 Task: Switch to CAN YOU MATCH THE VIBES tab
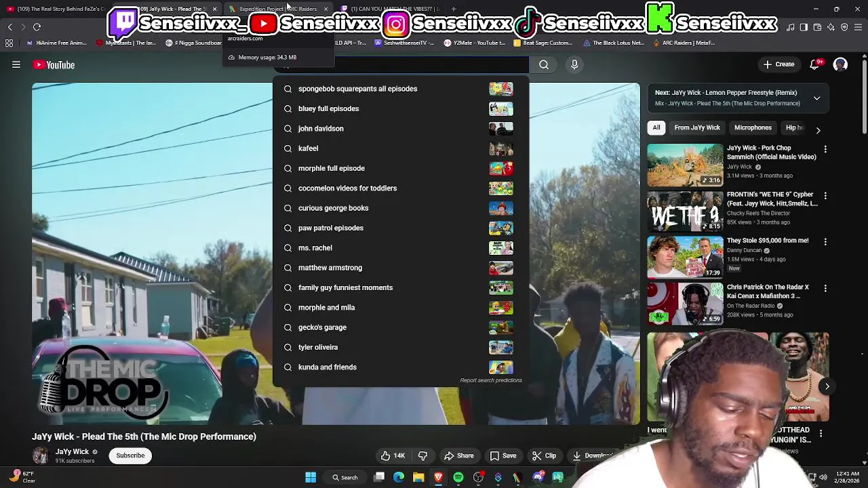390,9
